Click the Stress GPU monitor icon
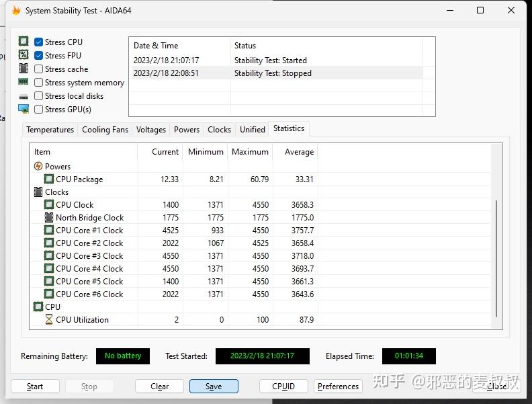 click(x=24, y=109)
